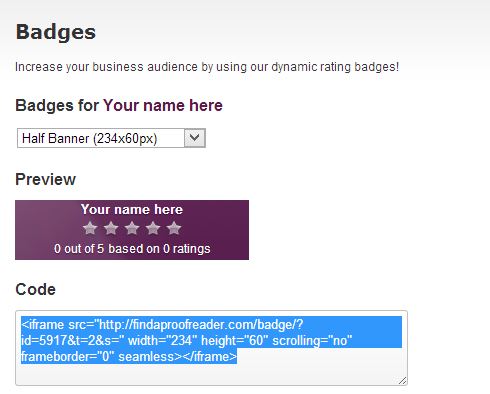The height and width of the screenshot is (394, 490).
Task: Click the 'Badges' page title
Action: click(x=56, y=32)
